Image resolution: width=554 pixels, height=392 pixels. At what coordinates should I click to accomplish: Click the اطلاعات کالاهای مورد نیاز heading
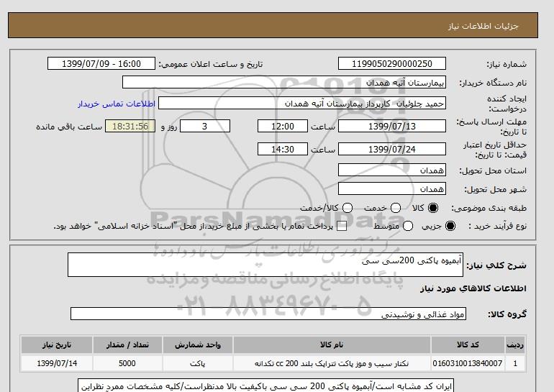pos(473,288)
